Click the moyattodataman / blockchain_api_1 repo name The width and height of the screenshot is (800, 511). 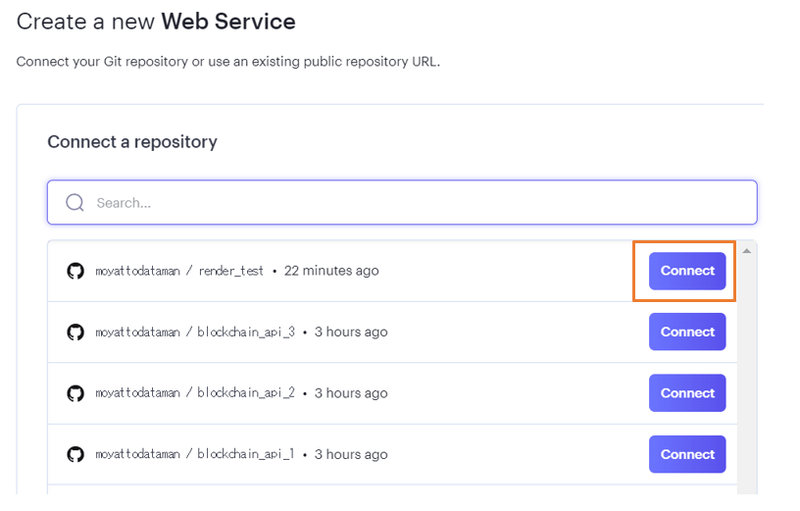point(194,454)
